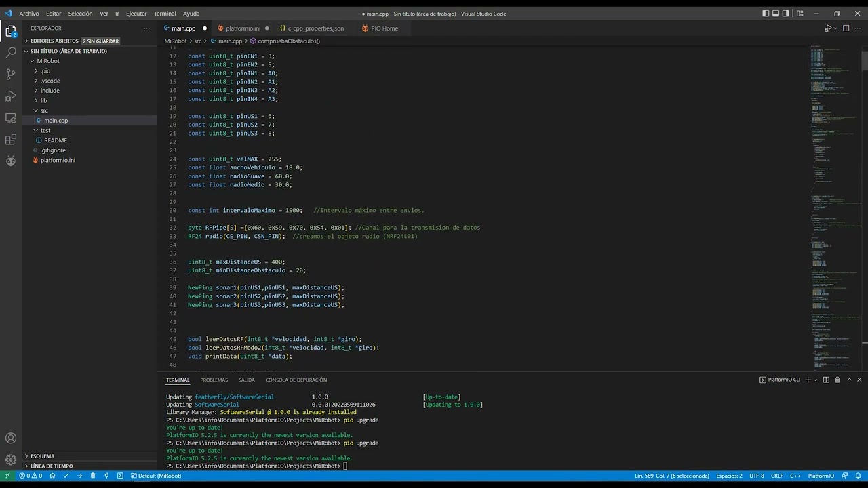Click PlatformIO Build checkmark in status bar
The height and width of the screenshot is (488, 868).
pyautogui.click(x=67, y=476)
